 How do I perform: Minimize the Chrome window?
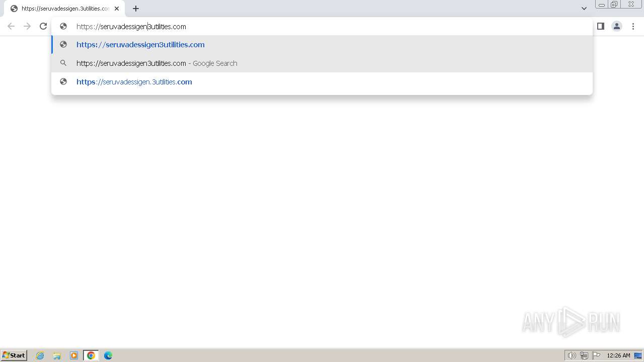click(x=602, y=5)
